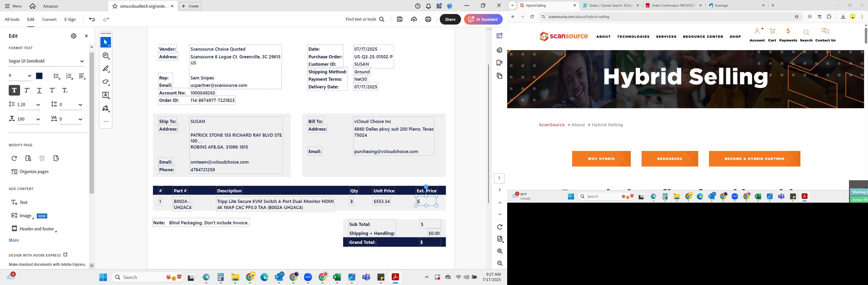The height and width of the screenshot is (285, 868).
Task: Insert a bulleted list
Action: [57, 76]
